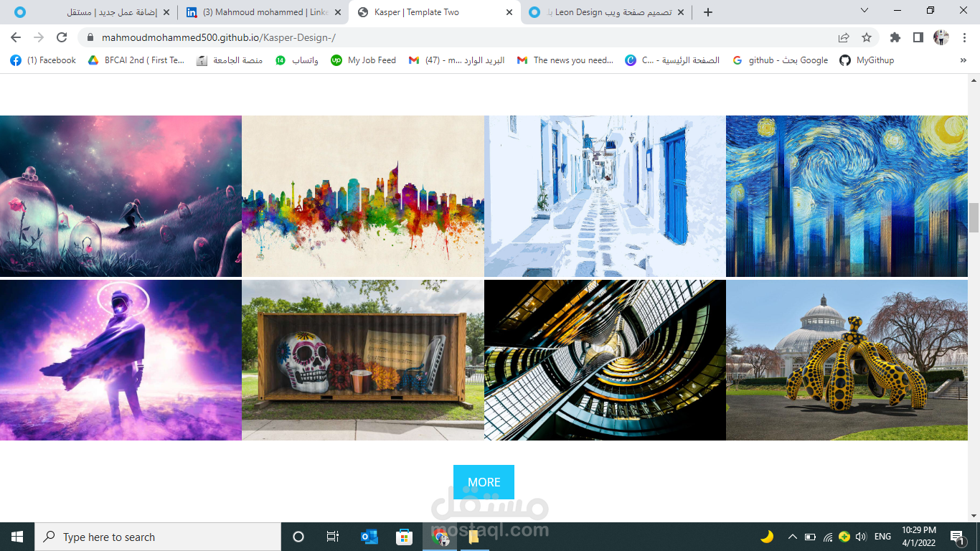Open the My Job Feed bookmark
The height and width of the screenshot is (551, 980).
(364, 60)
